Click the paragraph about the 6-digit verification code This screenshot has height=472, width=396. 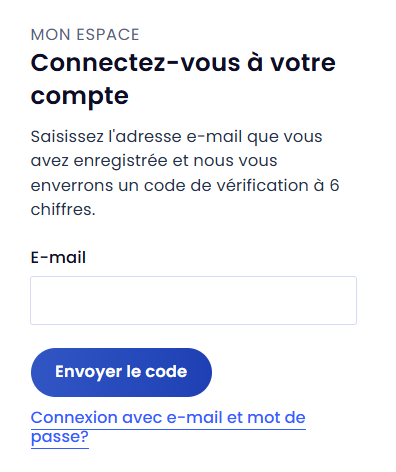pyautogui.click(x=185, y=173)
